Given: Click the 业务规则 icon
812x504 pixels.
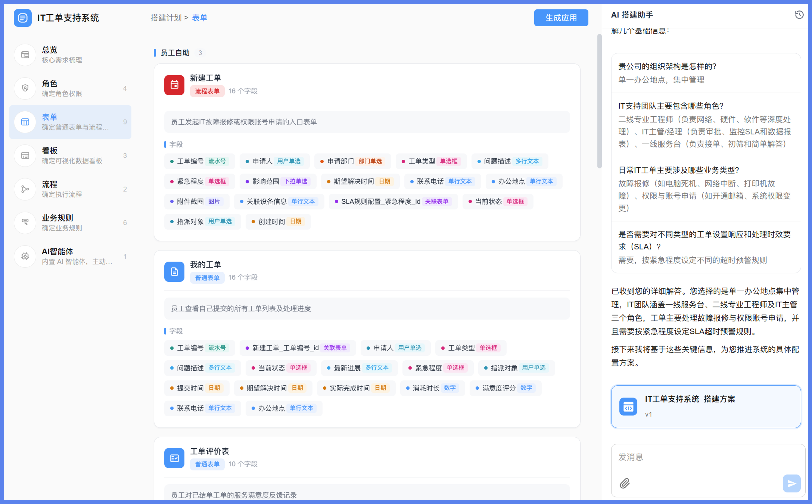Looking at the screenshot, I should [x=25, y=223].
